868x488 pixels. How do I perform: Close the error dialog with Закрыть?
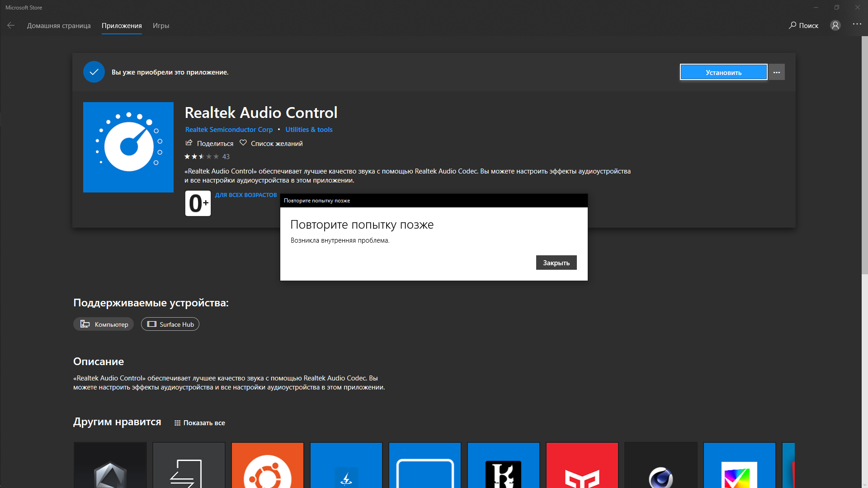(x=556, y=263)
